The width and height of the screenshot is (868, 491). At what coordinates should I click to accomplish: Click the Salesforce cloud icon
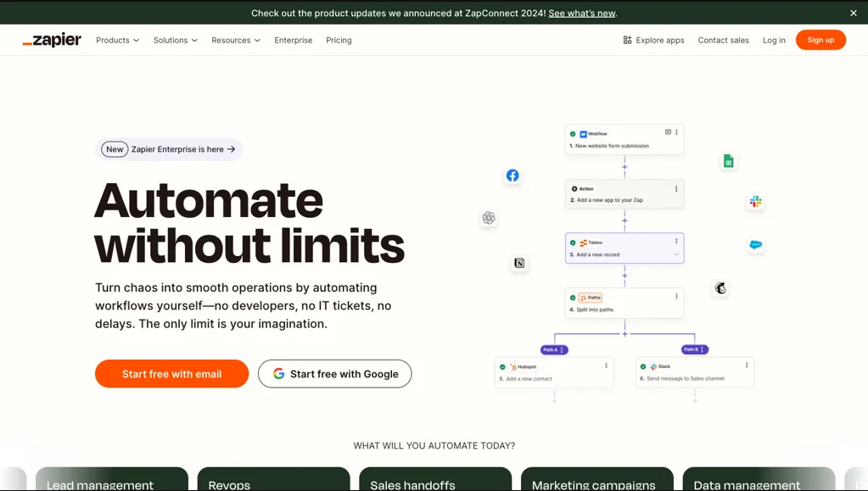click(x=755, y=245)
